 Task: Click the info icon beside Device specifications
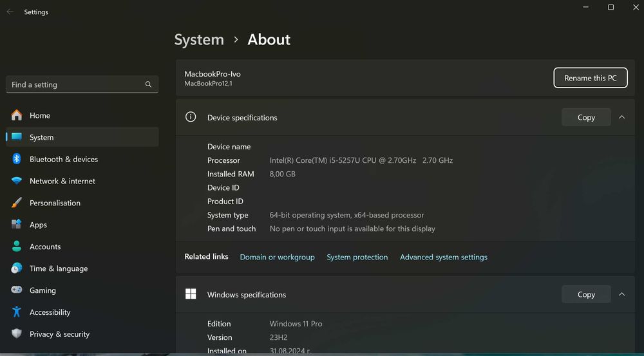pos(191,117)
